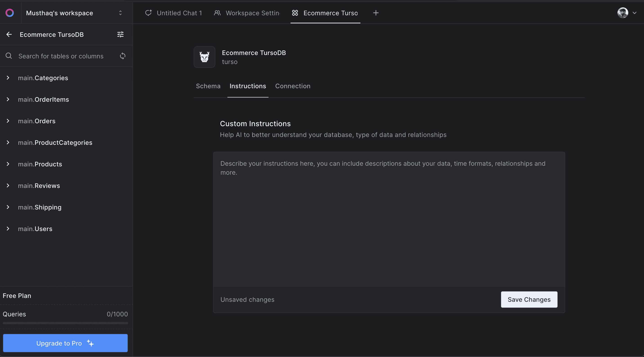
Task: Expand main.Reviews table chevron
Action: (x=8, y=185)
